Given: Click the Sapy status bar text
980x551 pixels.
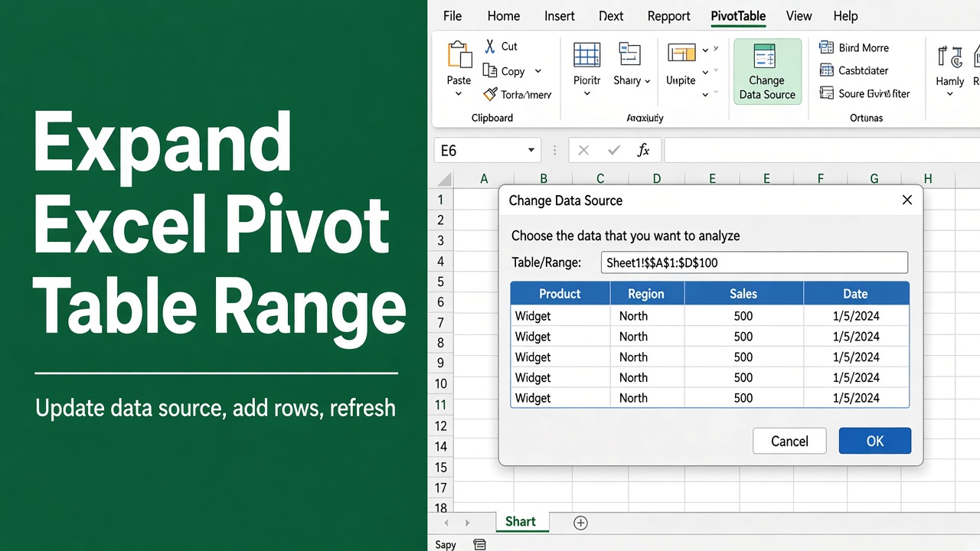Looking at the screenshot, I should click(x=446, y=545).
